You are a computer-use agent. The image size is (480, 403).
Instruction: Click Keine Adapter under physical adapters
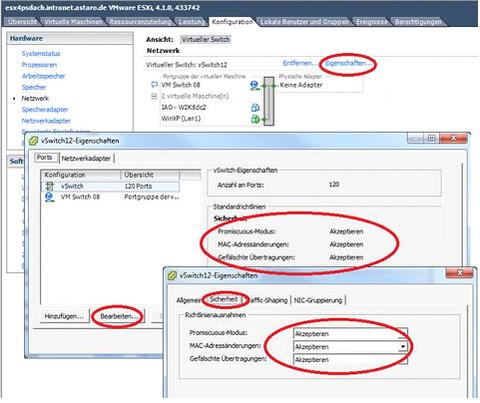coord(301,85)
